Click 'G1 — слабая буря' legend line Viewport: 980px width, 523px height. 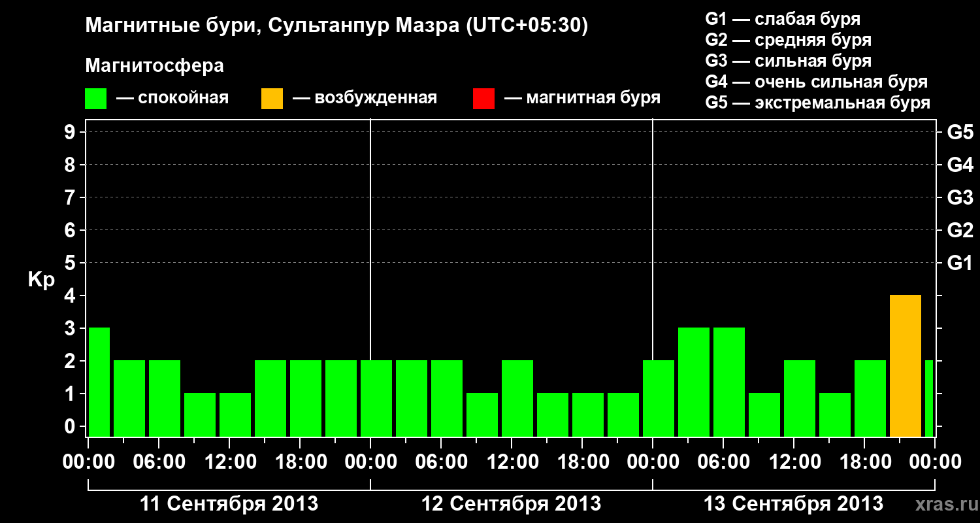coord(783,19)
